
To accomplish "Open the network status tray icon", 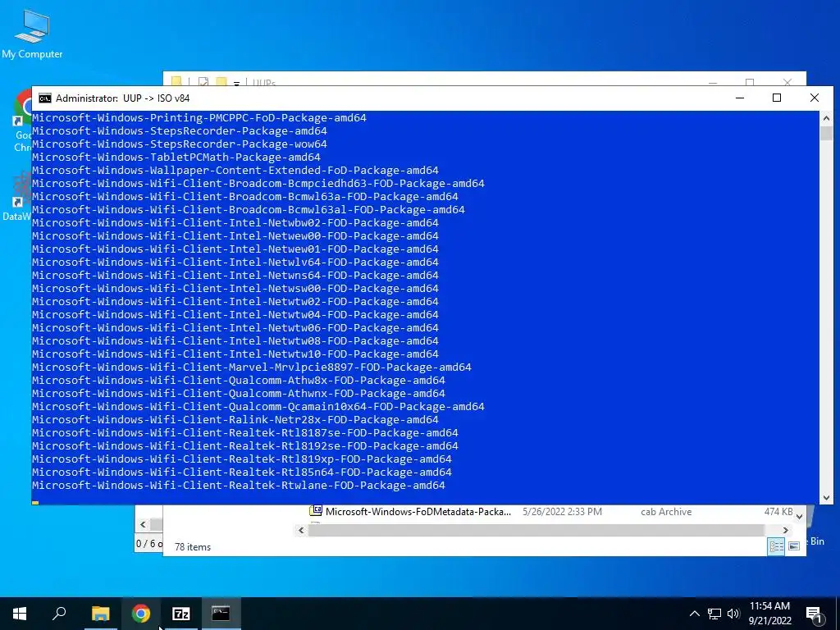I will (x=714, y=614).
